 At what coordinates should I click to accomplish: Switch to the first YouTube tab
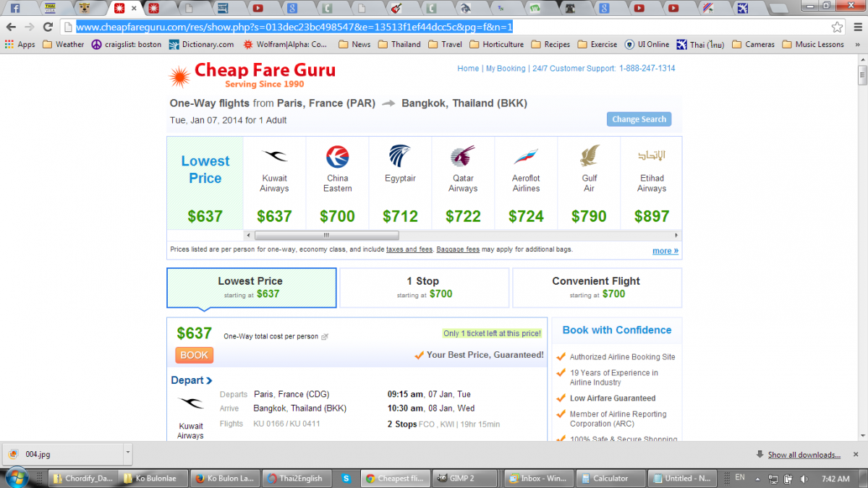pyautogui.click(x=258, y=8)
